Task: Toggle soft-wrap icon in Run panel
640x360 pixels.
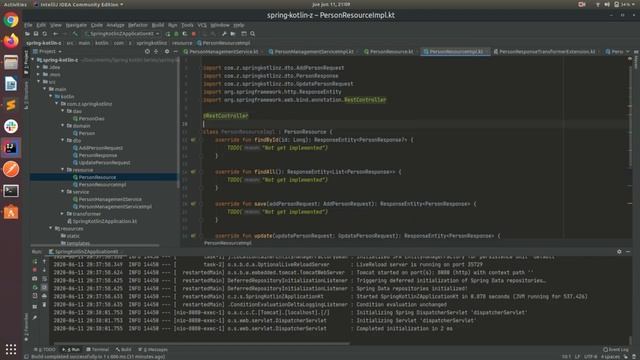Action: point(44,279)
